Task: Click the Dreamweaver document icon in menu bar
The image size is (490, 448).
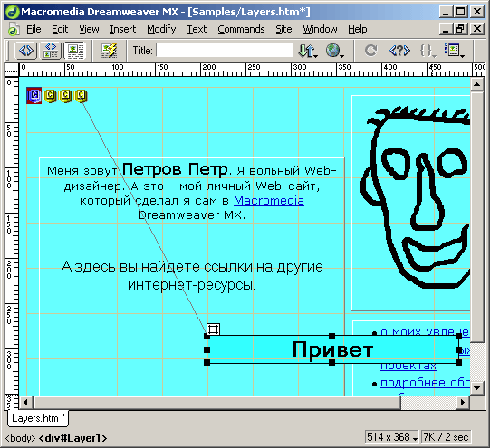Action: [x=14, y=29]
